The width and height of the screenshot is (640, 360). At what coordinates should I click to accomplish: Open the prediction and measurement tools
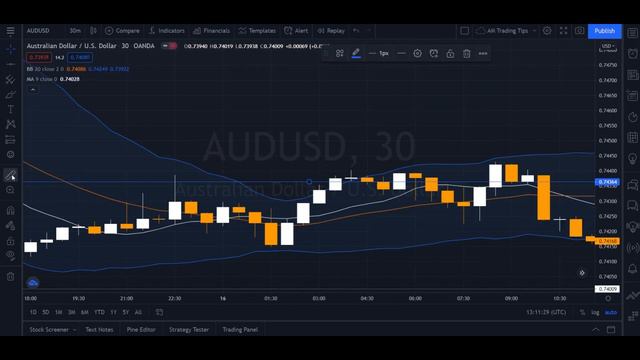[x=10, y=139]
